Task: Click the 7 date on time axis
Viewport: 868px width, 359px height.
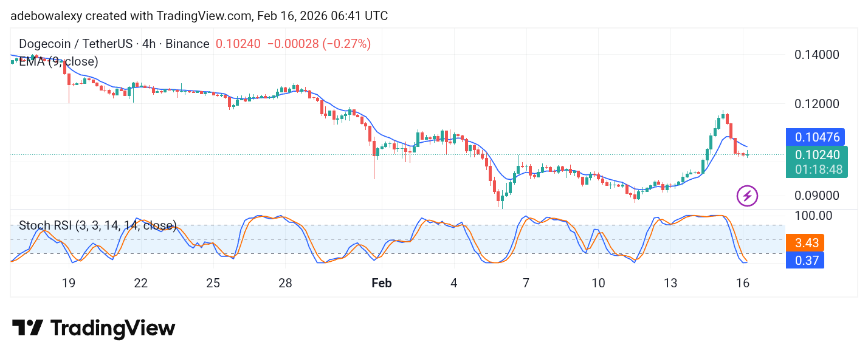Action: point(526,283)
